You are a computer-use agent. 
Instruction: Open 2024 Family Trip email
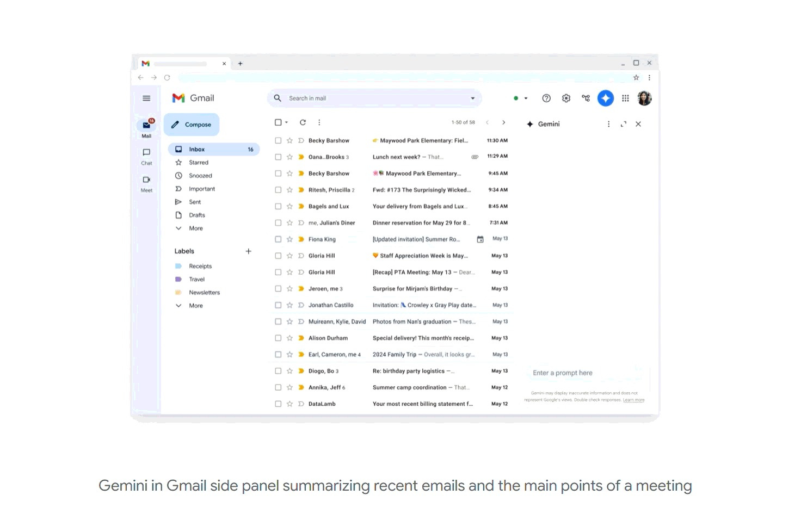[423, 355]
